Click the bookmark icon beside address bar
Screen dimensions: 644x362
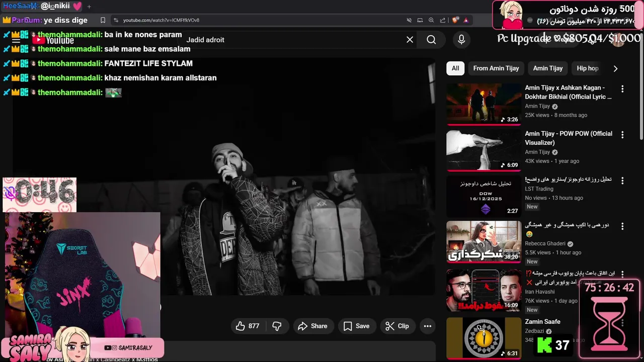[x=103, y=20]
